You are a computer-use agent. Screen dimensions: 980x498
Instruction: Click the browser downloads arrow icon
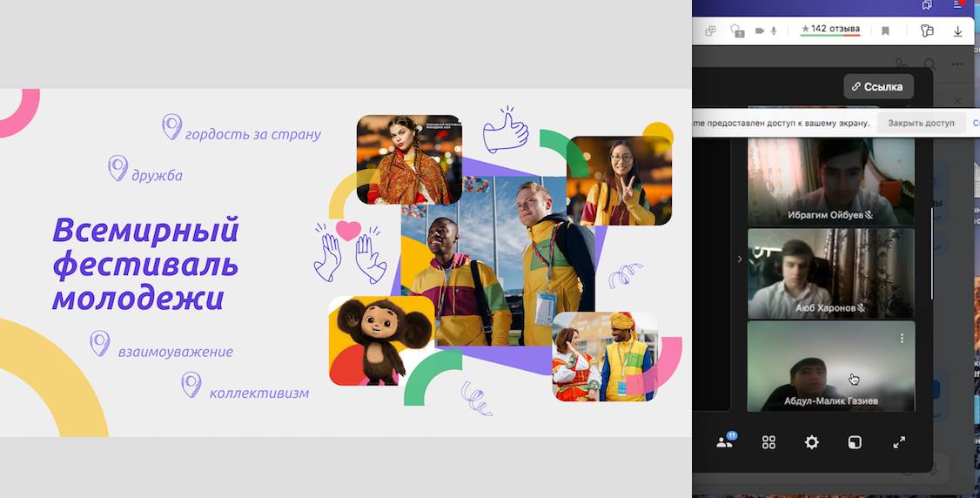tap(957, 31)
